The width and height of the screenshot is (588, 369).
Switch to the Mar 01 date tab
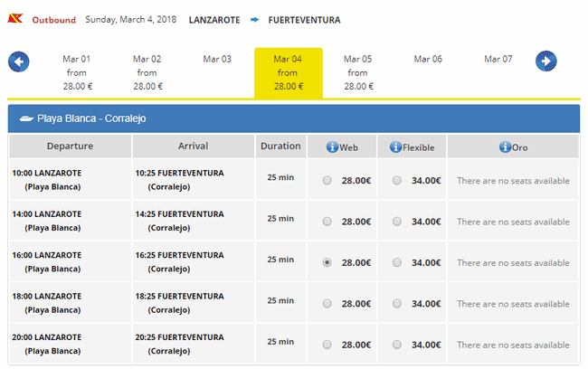coord(77,72)
